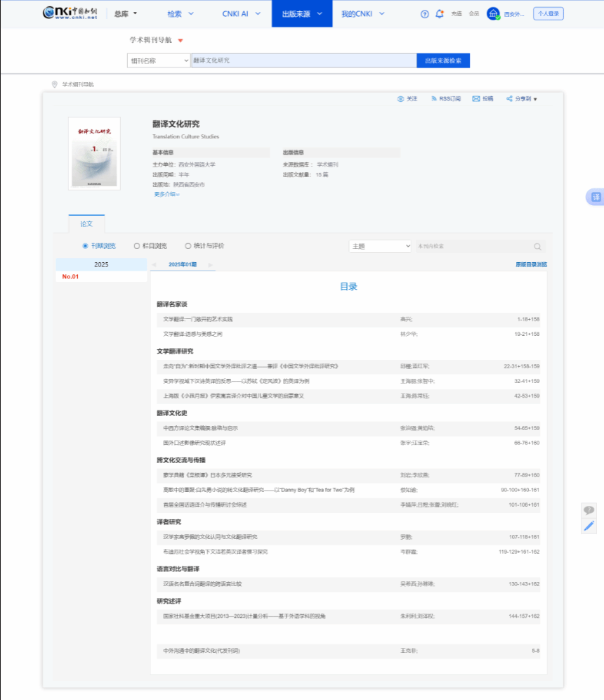Image resolution: width=604 pixels, height=700 pixels.
Task: Open article 变异学视域下汉诗英译的反思
Action: [x=236, y=381]
